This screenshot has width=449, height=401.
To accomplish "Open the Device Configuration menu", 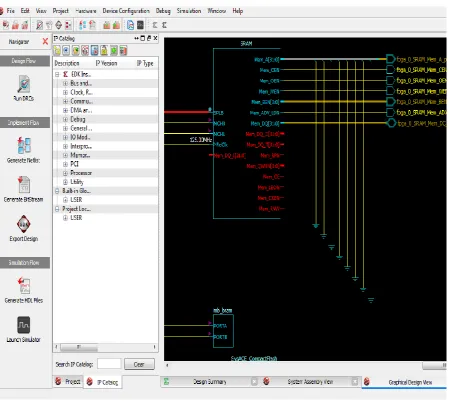I will (x=126, y=11).
